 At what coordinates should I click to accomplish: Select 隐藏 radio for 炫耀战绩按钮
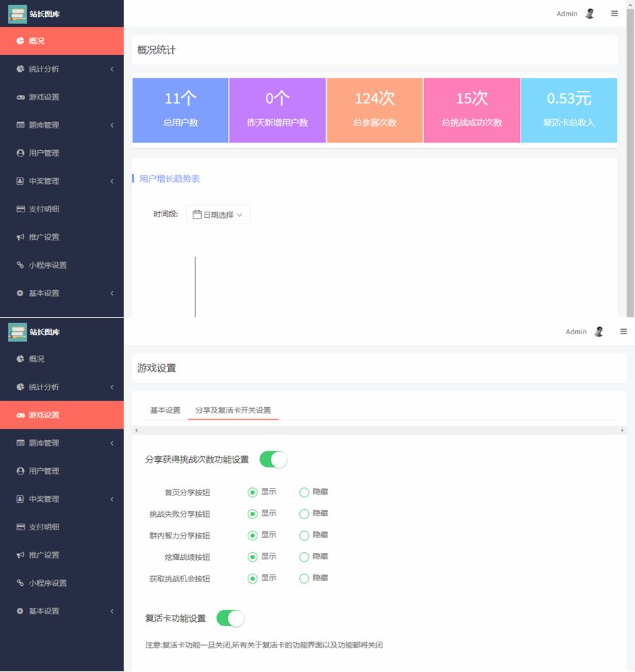pos(304,557)
